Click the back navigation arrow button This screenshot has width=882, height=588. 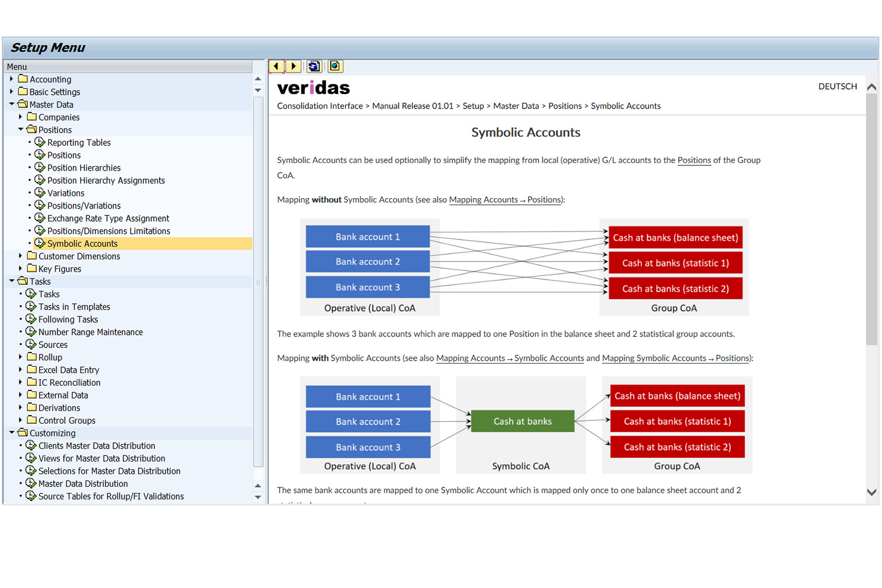[x=277, y=67]
